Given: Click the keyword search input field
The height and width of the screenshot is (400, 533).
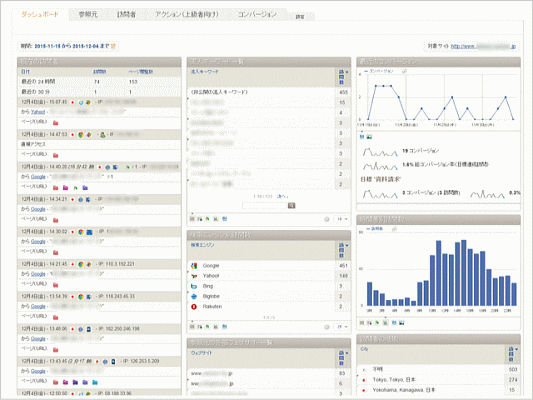Looking at the screenshot, I should tap(264, 206).
